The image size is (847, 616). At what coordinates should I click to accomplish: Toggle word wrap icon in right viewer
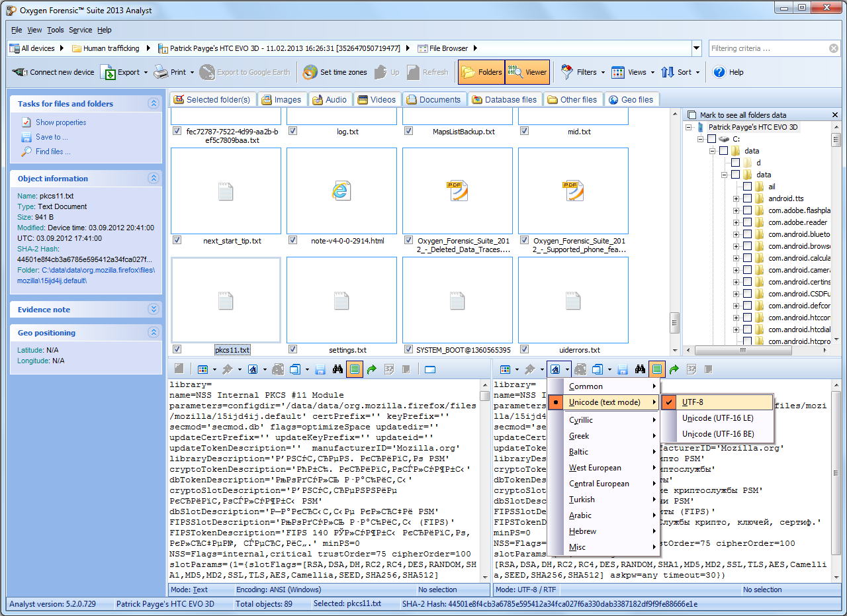click(x=657, y=369)
